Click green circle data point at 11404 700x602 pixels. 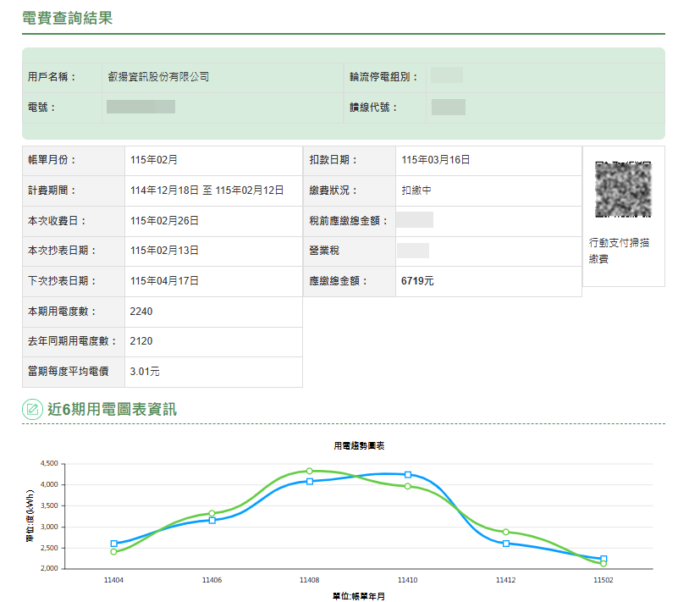point(114,552)
